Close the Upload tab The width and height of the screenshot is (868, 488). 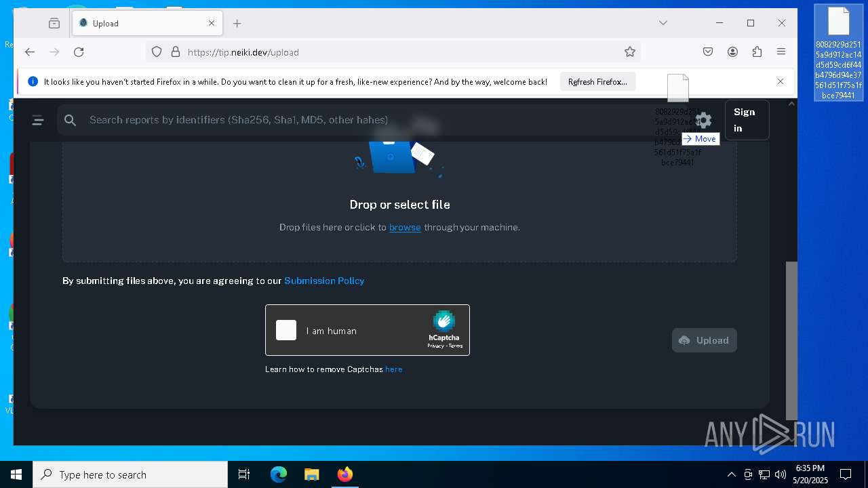(x=212, y=23)
